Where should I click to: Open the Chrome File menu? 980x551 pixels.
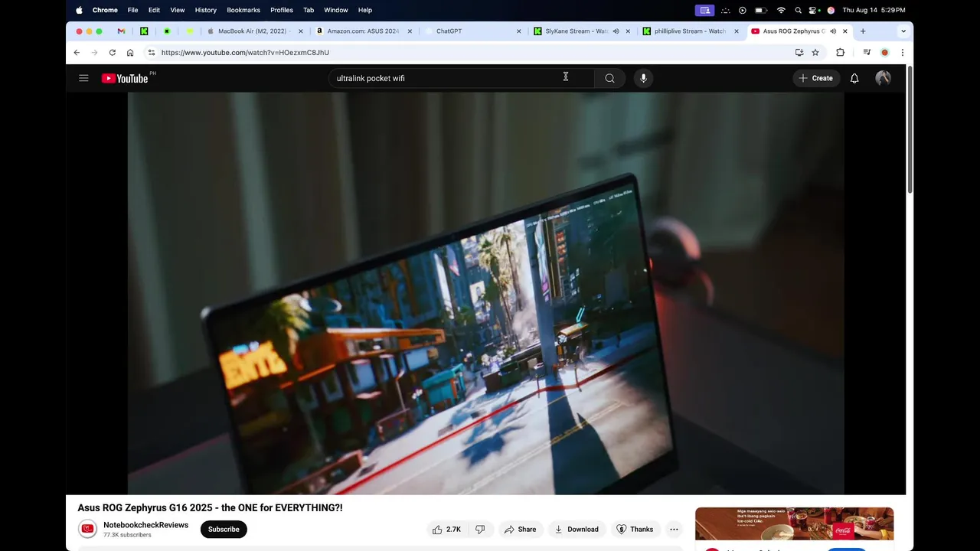point(132,10)
